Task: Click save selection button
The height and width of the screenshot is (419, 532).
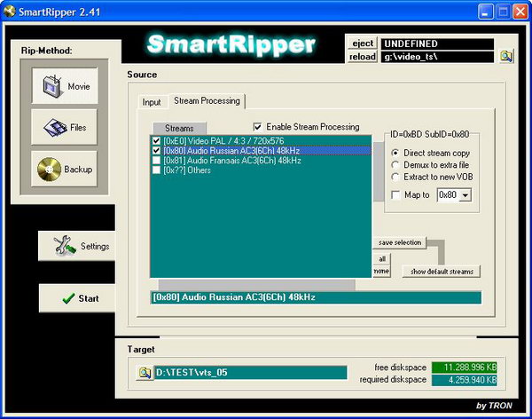Action: pyautogui.click(x=400, y=242)
